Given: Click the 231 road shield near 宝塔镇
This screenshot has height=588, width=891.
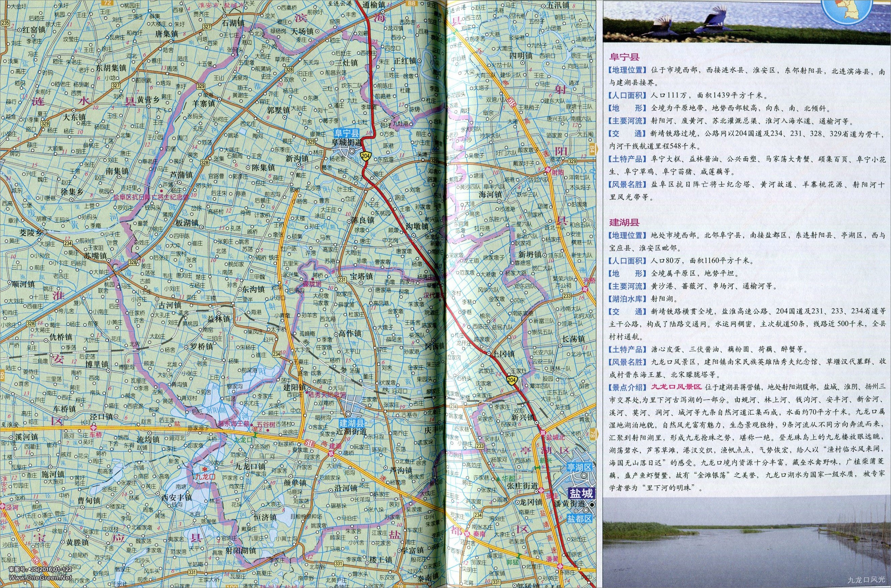Looking at the screenshot, I should [x=342, y=279].
